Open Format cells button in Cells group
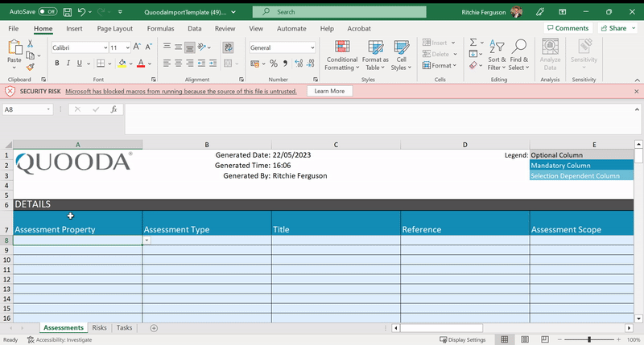This screenshot has height=345, width=644. click(439, 65)
